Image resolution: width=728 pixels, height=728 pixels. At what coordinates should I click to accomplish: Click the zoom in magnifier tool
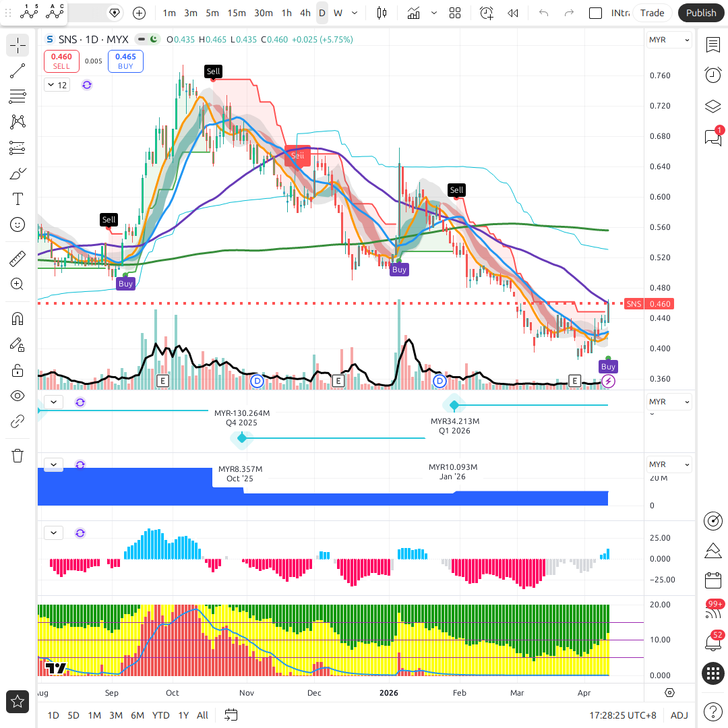[18, 284]
